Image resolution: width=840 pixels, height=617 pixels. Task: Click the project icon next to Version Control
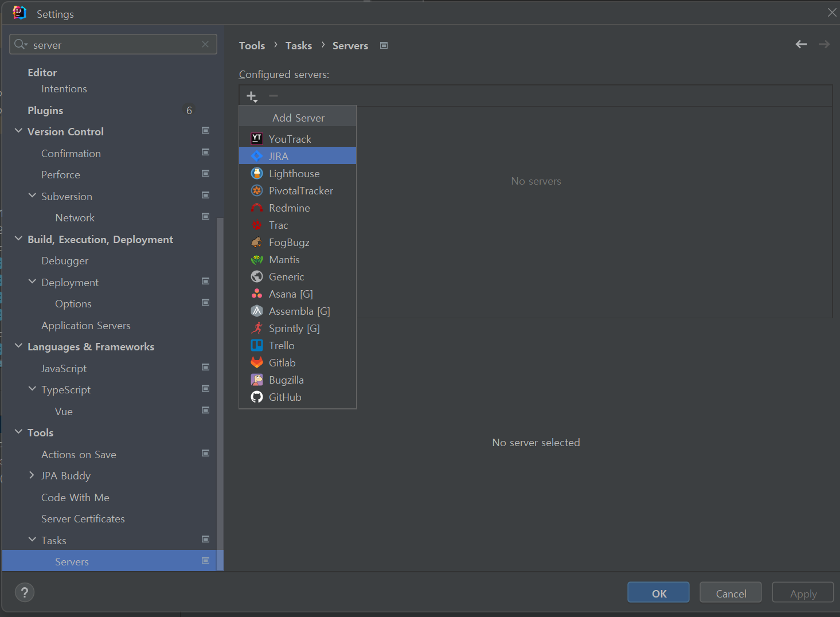206,130
